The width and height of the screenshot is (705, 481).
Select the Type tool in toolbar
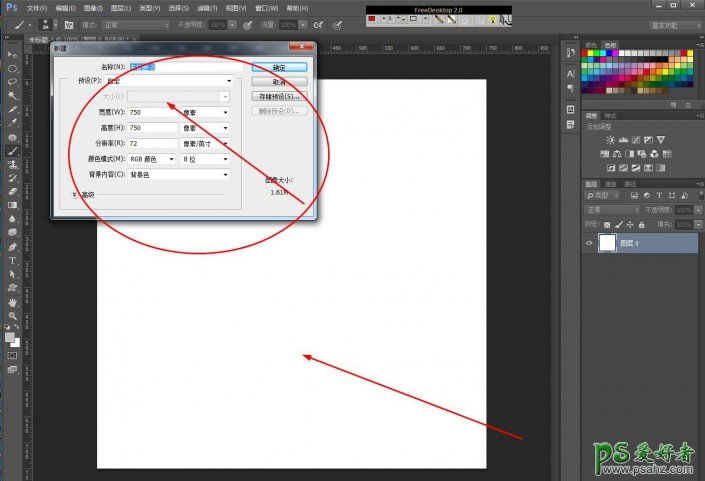point(12,261)
